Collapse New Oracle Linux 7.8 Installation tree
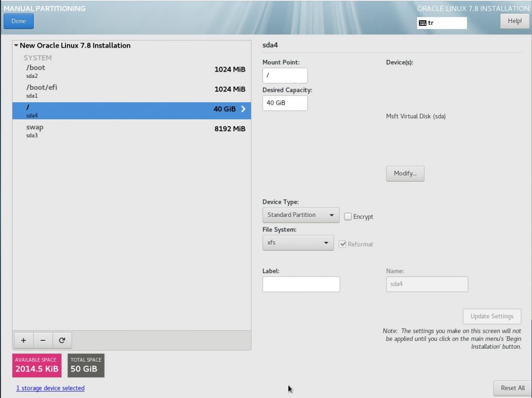Image resolution: width=532 pixels, height=398 pixels. point(16,45)
